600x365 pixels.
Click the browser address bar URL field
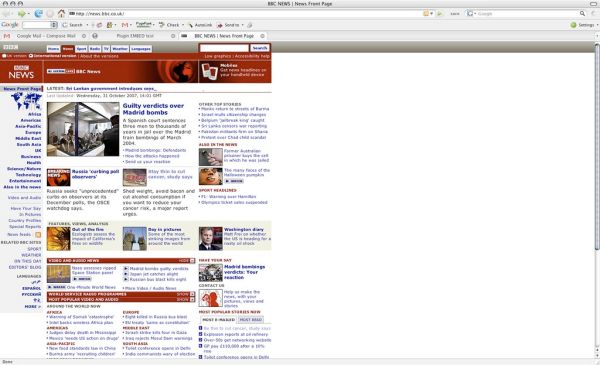tap(245, 14)
